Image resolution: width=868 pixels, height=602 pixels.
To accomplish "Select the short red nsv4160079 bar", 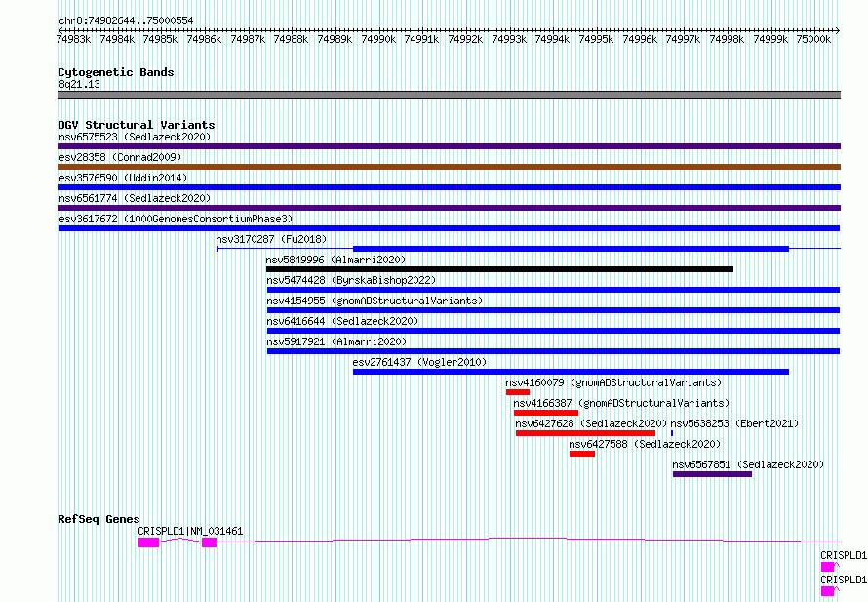I will [x=518, y=392].
